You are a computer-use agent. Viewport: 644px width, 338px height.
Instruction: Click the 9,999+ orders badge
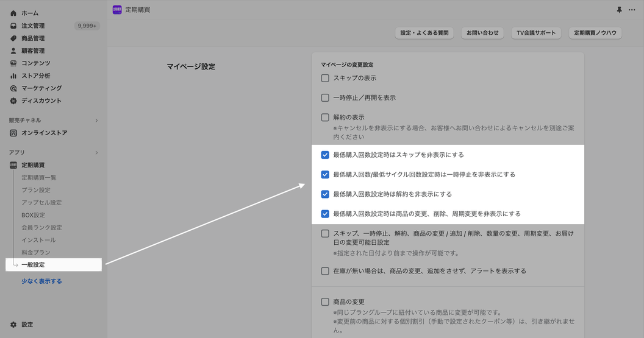point(87,26)
